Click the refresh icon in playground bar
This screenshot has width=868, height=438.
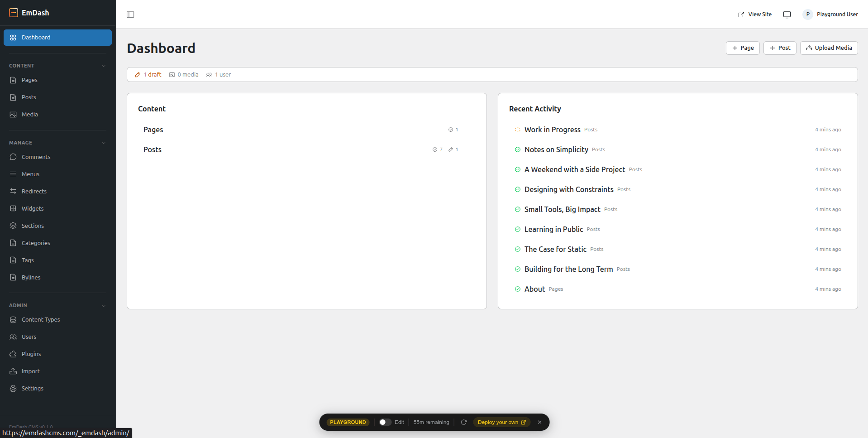[464, 422]
